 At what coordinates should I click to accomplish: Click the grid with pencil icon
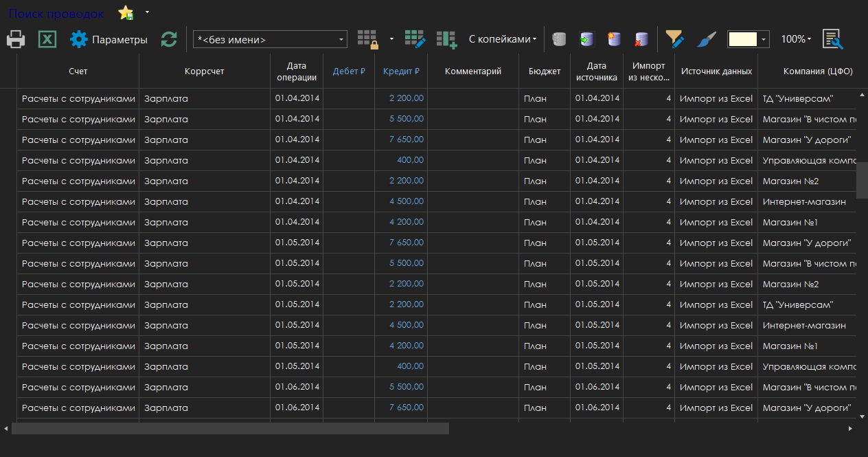click(415, 40)
